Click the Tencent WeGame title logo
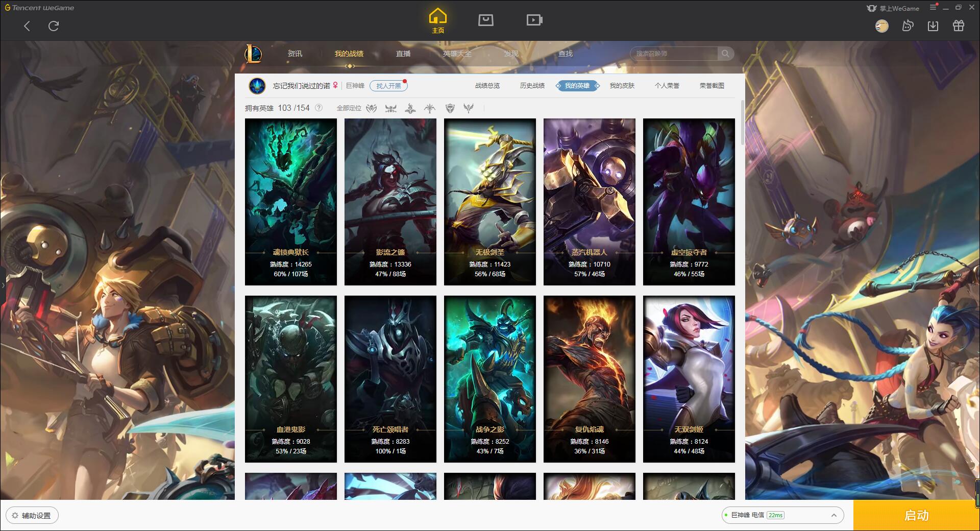 39,8
